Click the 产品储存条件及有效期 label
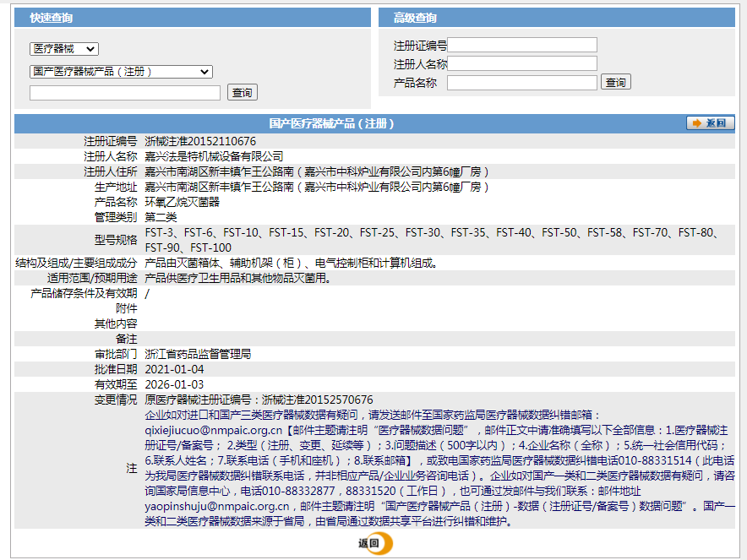The image size is (747, 560). point(84,293)
